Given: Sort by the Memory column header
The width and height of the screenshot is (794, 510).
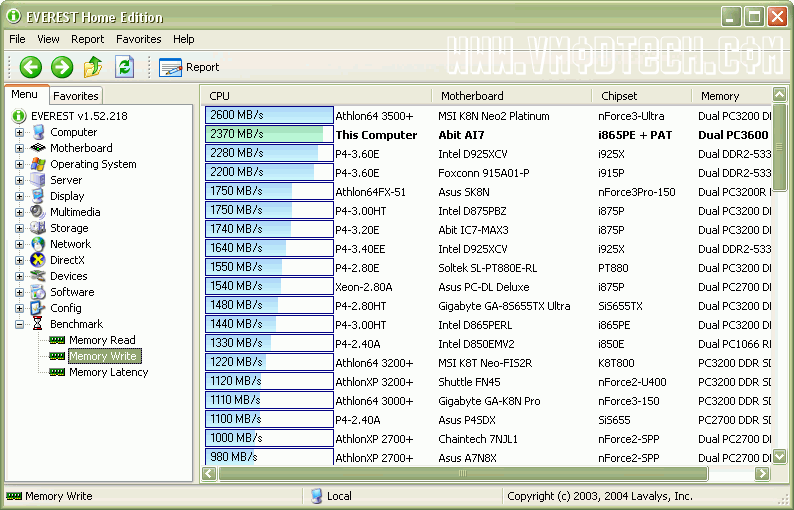Looking at the screenshot, I should [x=732, y=96].
